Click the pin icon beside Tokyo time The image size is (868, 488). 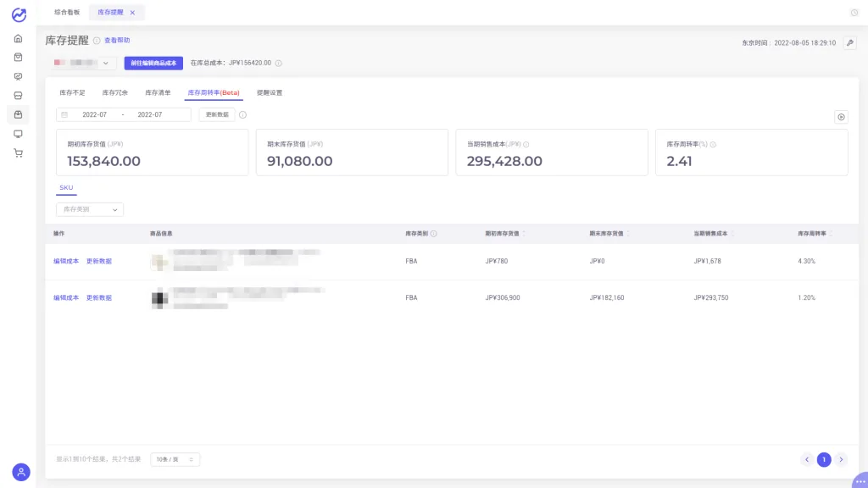849,42
